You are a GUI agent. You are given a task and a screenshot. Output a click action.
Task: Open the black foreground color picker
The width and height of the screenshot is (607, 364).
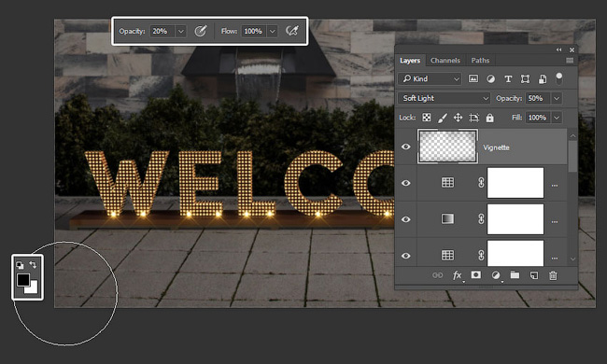[x=22, y=279]
